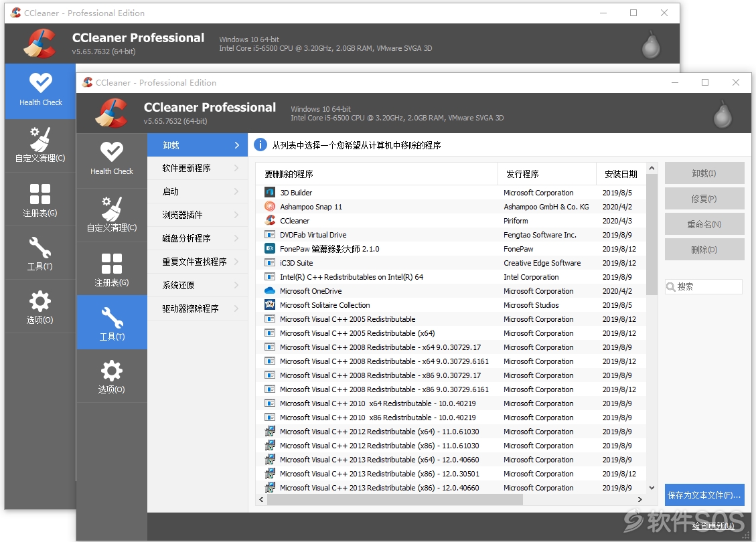Screen dimensions: 756x542
Task: Click the pear icon in the front window header
Action: (723, 114)
